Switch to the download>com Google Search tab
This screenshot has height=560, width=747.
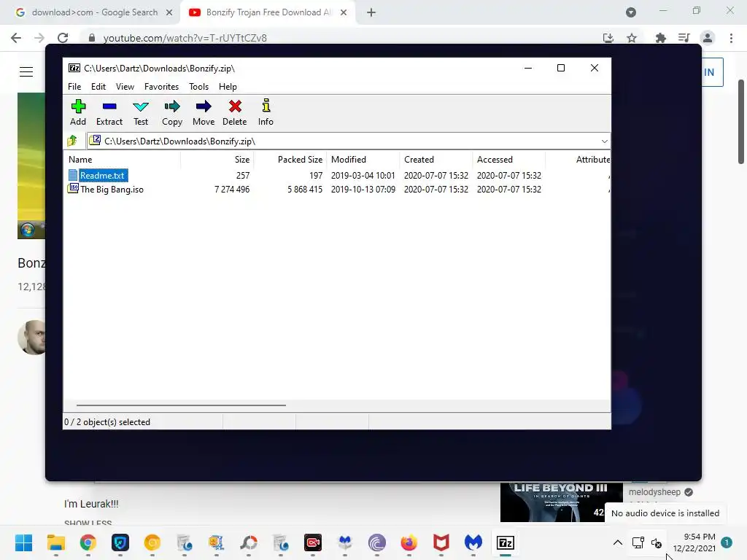pyautogui.click(x=94, y=12)
